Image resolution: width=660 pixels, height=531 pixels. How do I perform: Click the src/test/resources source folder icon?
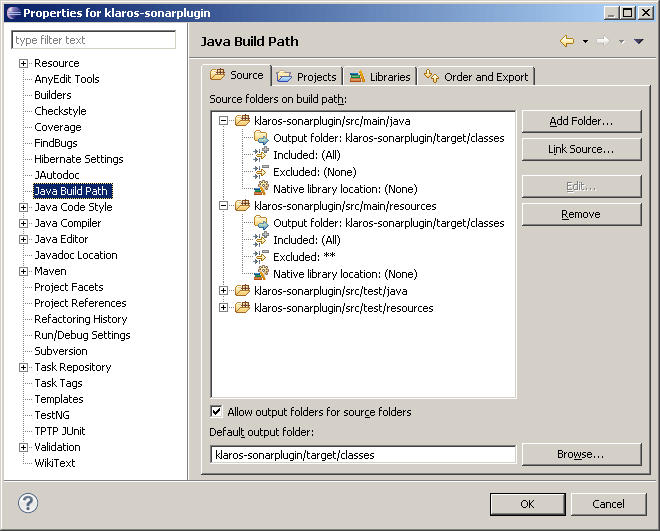(242, 308)
